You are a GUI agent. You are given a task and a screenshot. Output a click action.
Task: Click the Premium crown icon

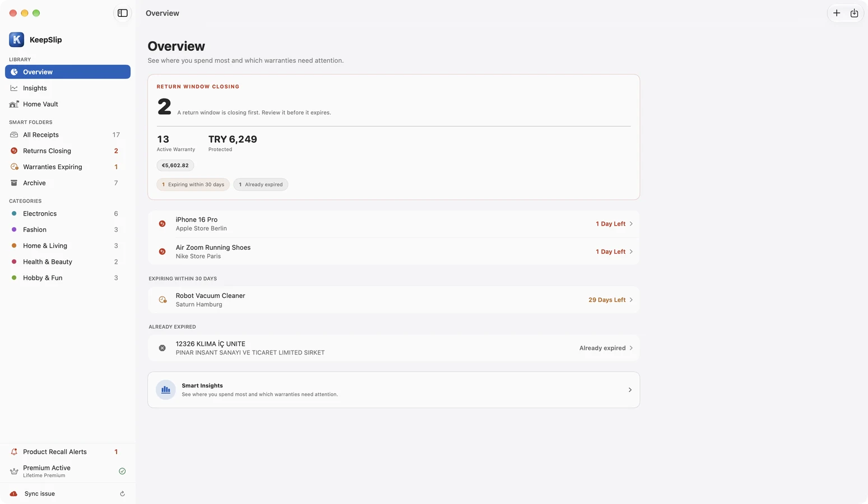pos(14,472)
